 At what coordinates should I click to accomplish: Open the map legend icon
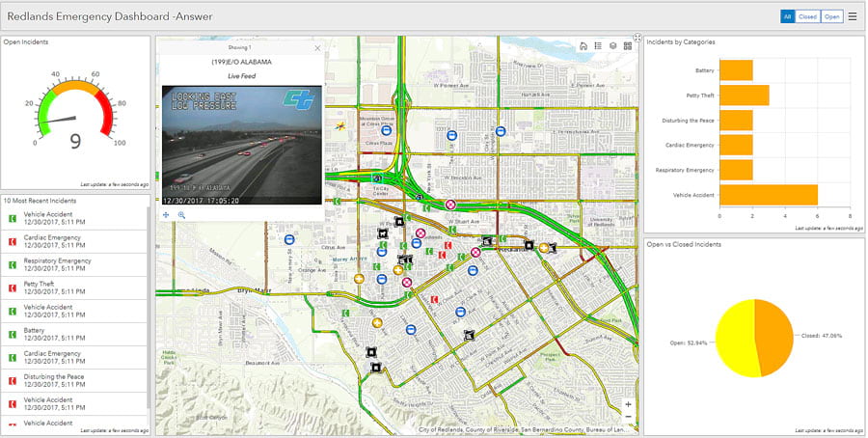pyautogui.click(x=598, y=46)
